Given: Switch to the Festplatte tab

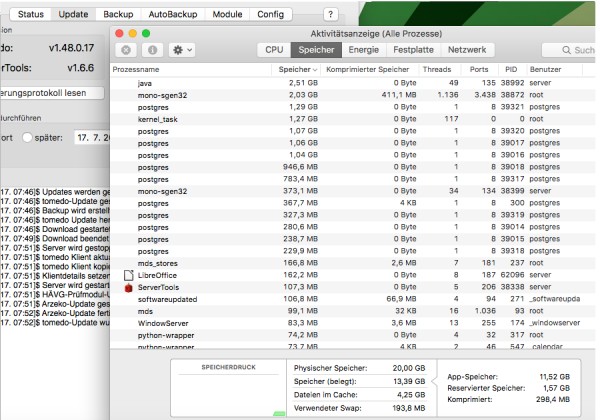Looking at the screenshot, I should pos(413,50).
